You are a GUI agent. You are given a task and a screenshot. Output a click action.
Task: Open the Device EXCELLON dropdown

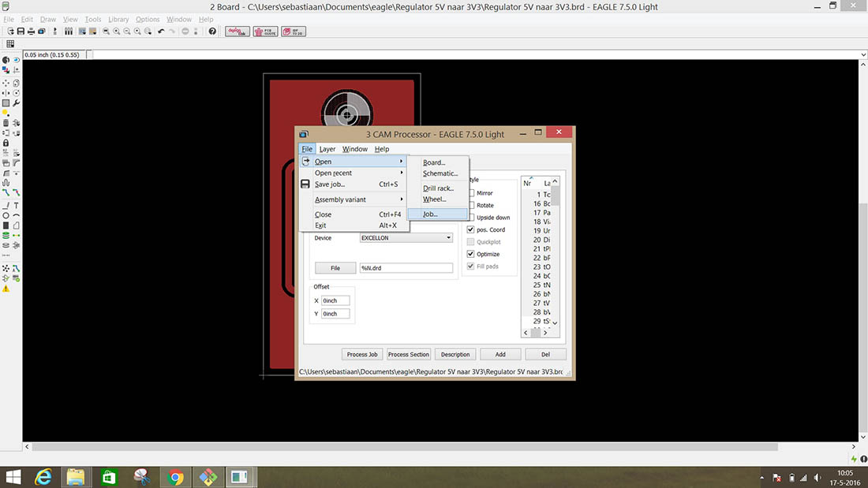tap(406, 238)
